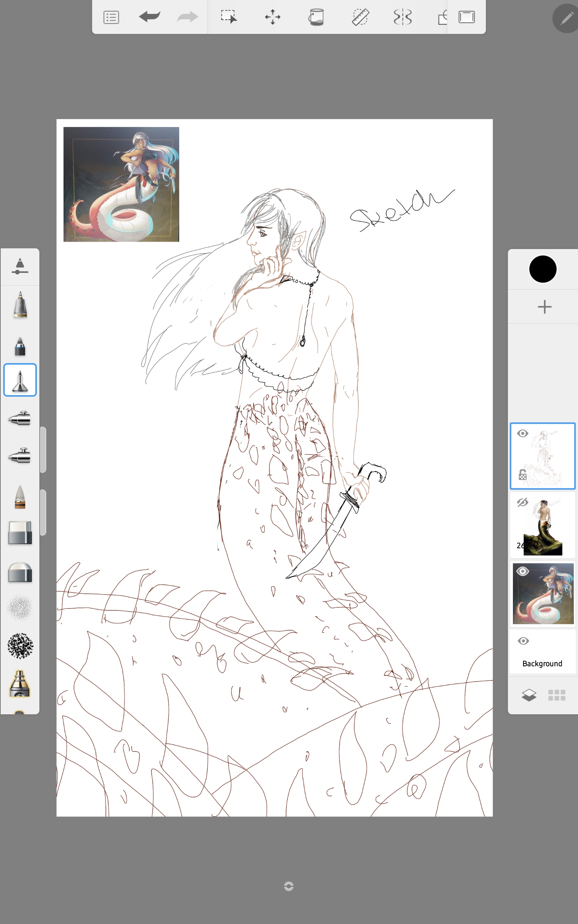The image size is (578, 924).
Task: Activate the selection tool
Action: point(229,17)
